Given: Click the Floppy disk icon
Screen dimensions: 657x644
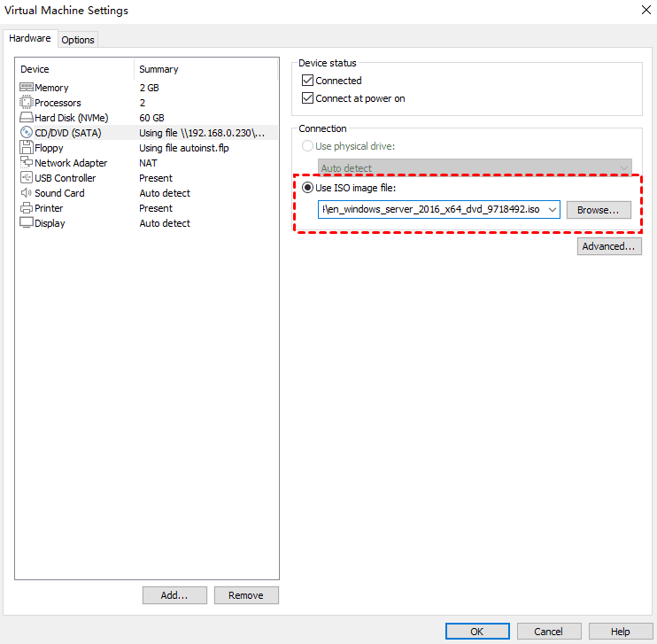Looking at the screenshot, I should pyautogui.click(x=27, y=148).
